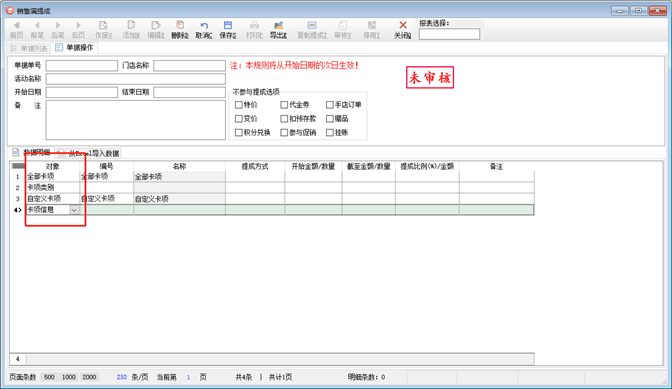Toggle the 扣预存款 checkbox

tap(284, 119)
